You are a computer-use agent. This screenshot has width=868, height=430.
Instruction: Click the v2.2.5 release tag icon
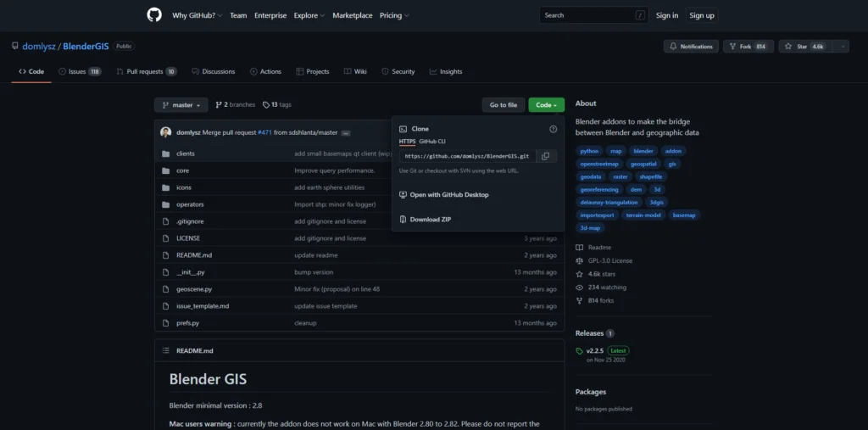click(x=579, y=351)
